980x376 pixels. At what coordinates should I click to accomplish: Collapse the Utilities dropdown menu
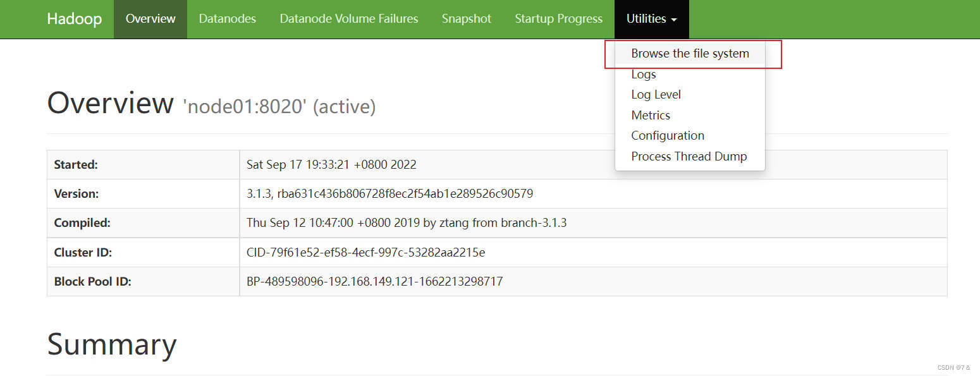652,19
